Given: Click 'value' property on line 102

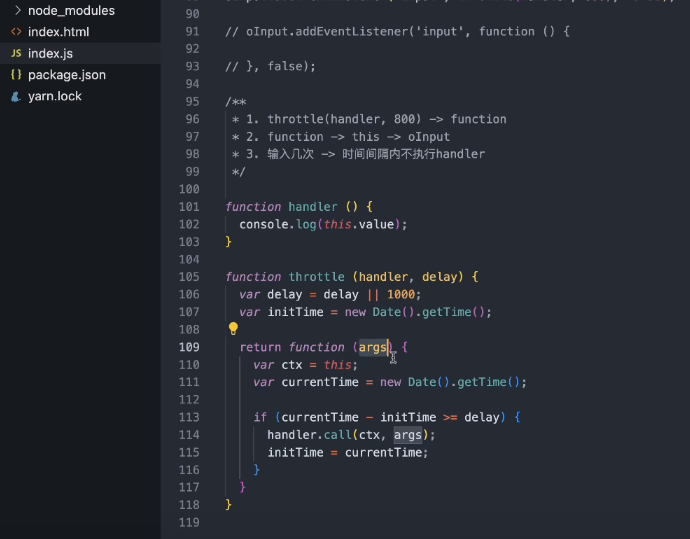Looking at the screenshot, I should pyautogui.click(x=376, y=224).
